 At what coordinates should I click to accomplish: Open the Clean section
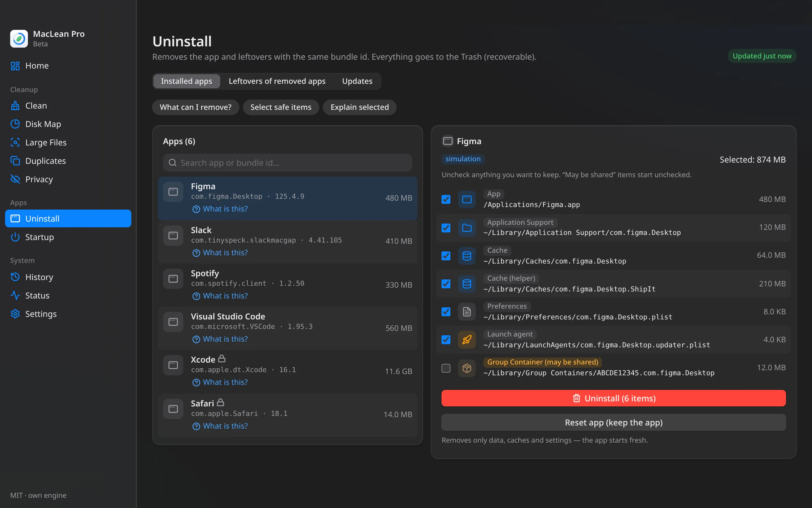point(68,106)
